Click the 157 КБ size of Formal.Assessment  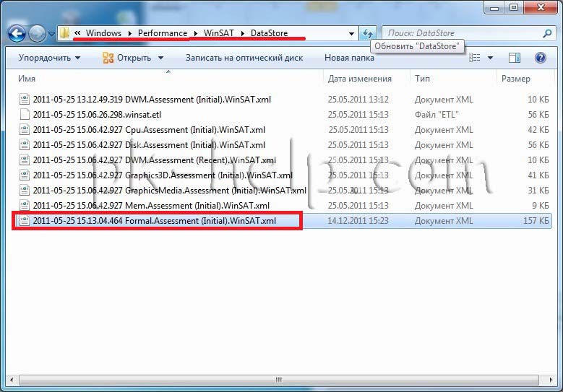pos(536,221)
